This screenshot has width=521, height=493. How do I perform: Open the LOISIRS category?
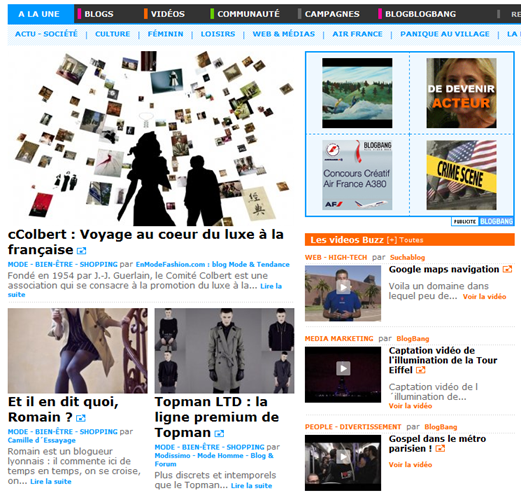218,34
